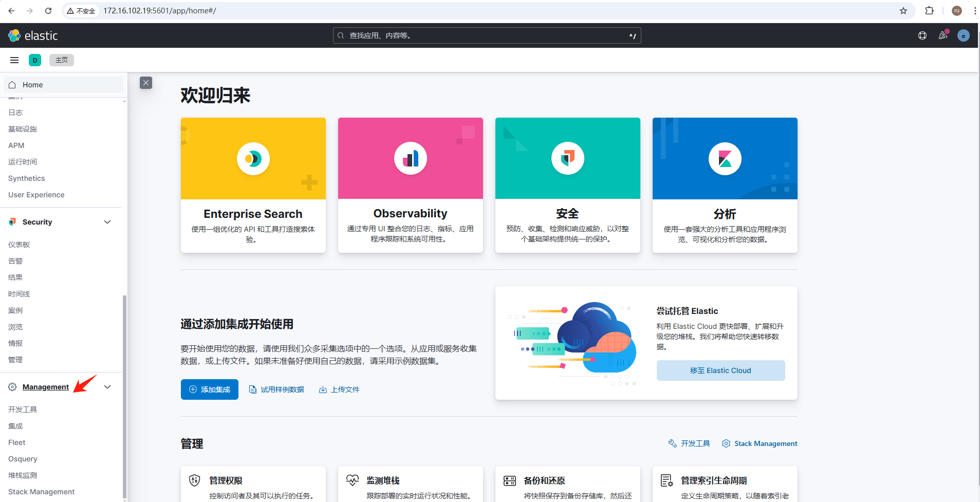Click the Observability card icon
The width and height of the screenshot is (980, 502).
[411, 158]
